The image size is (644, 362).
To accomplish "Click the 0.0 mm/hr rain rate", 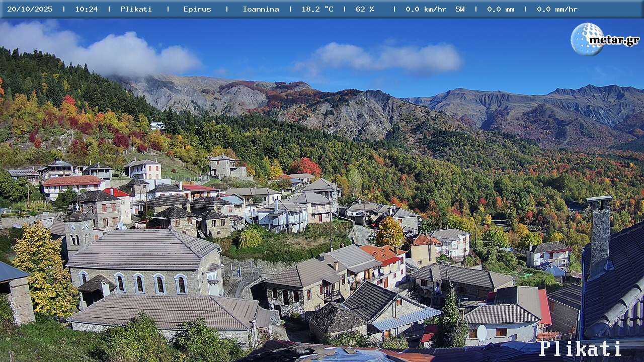I will [x=557, y=9].
